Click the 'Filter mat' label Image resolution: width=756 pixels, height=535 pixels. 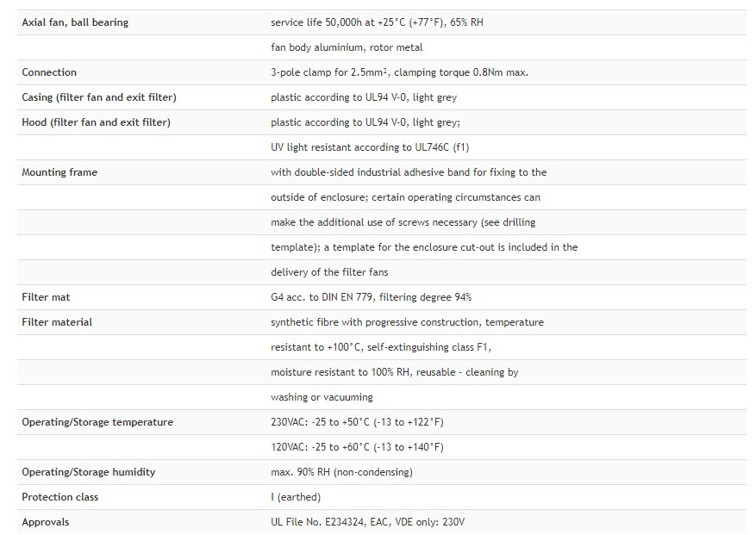coord(46,297)
